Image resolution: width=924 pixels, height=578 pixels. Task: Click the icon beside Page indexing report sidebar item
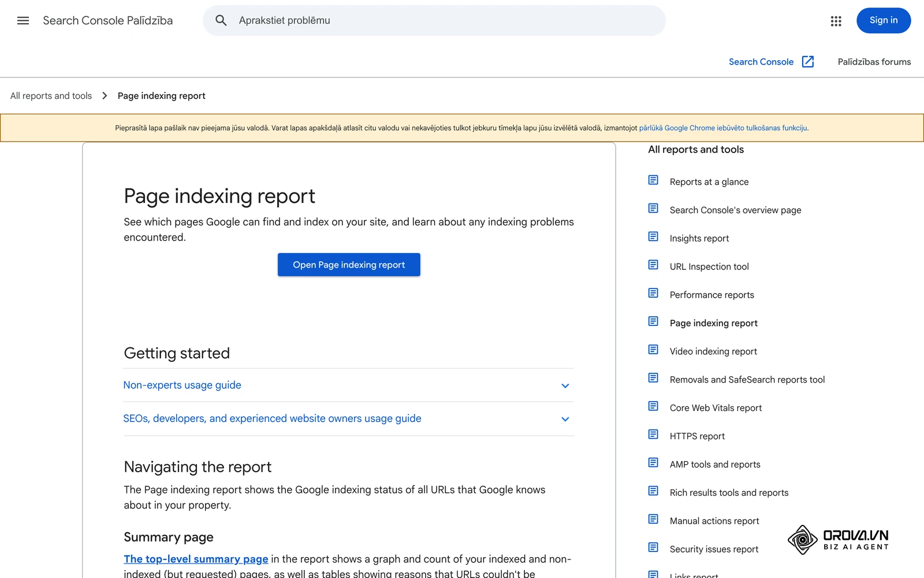653,322
